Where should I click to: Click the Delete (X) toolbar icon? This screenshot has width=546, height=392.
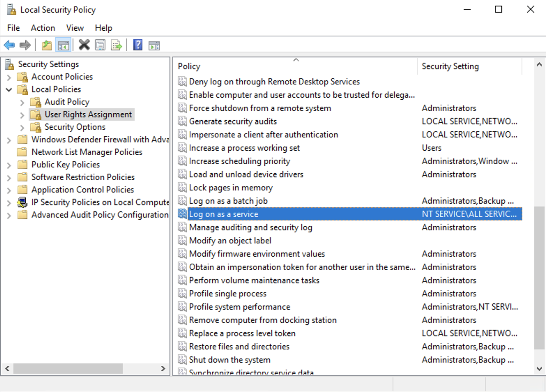[84, 45]
